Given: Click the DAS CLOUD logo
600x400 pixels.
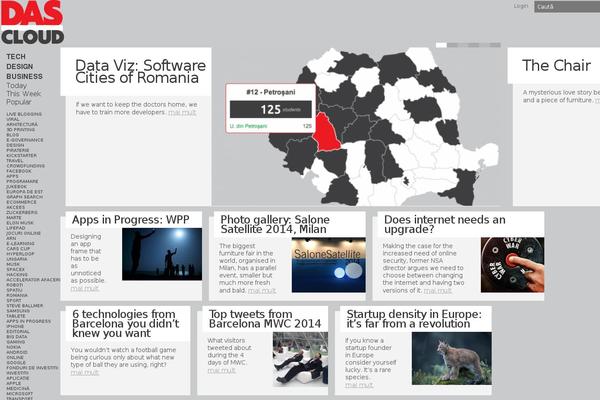Looking at the screenshot, I should (32, 22).
